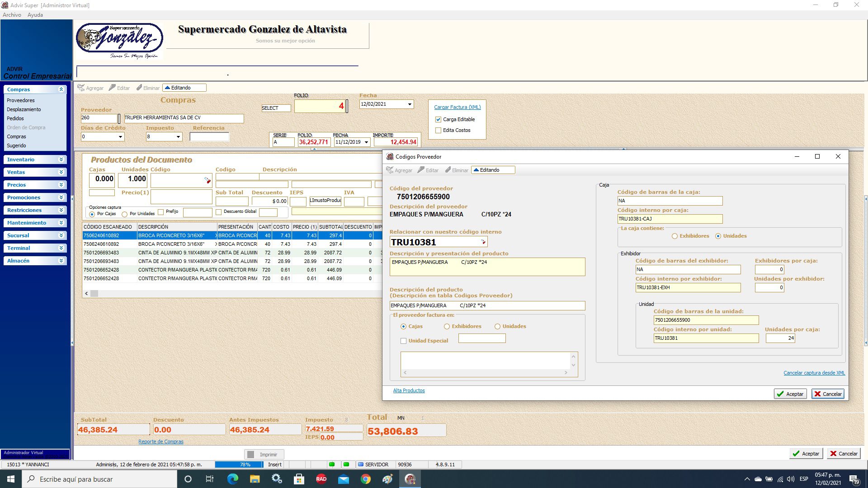Viewport: 868px width, 488px height.
Task: Open Archivo menu
Action: click(x=12, y=15)
